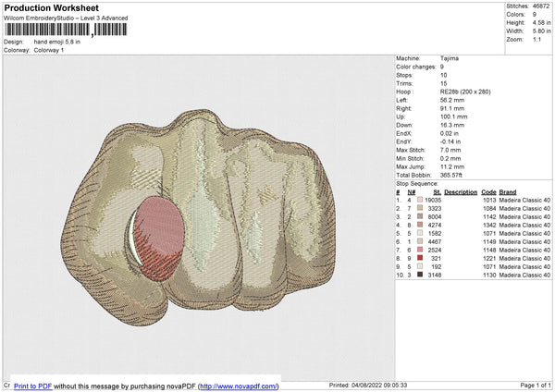Select the Zoom value 1:1
This screenshot has height=392, width=555.
[536, 40]
